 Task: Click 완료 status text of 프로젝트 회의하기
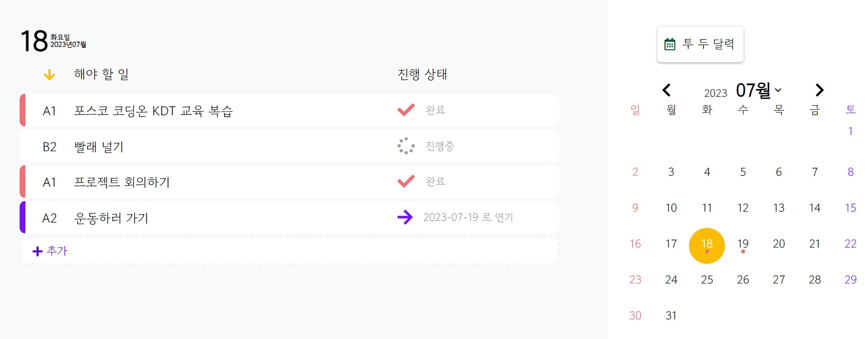[435, 181]
